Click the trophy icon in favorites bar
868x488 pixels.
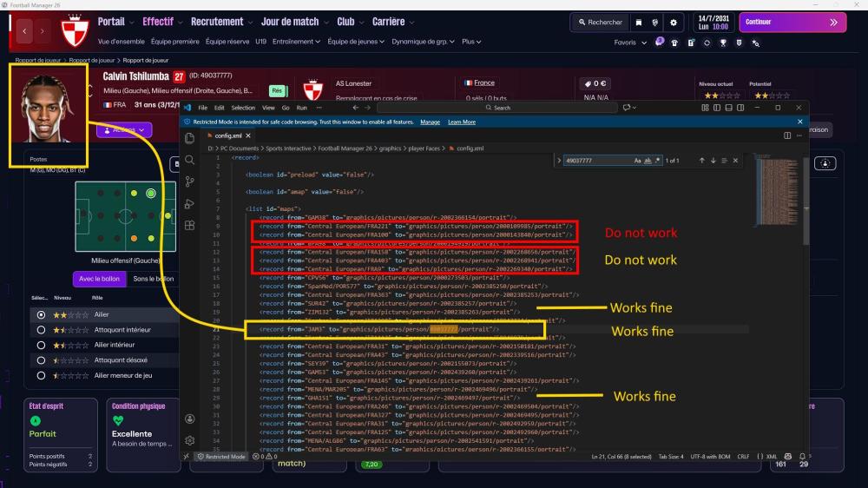[x=723, y=43]
